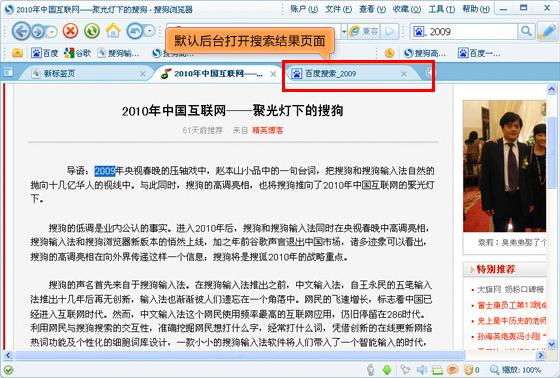The width and height of the screenshot is (560, 378).
Task: Click the green download arrow in status bar
Action: click(387, 370)
